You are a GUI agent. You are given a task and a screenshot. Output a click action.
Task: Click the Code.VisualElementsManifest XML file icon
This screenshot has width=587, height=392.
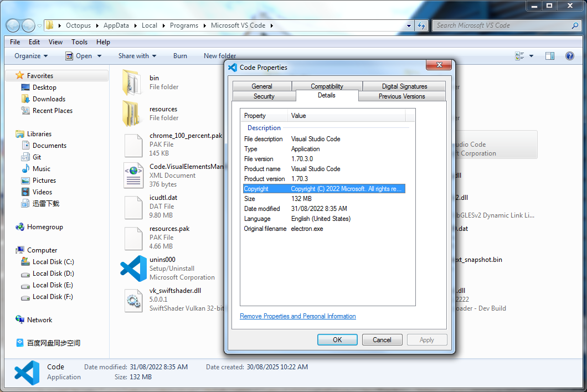[x=133, y=176]
